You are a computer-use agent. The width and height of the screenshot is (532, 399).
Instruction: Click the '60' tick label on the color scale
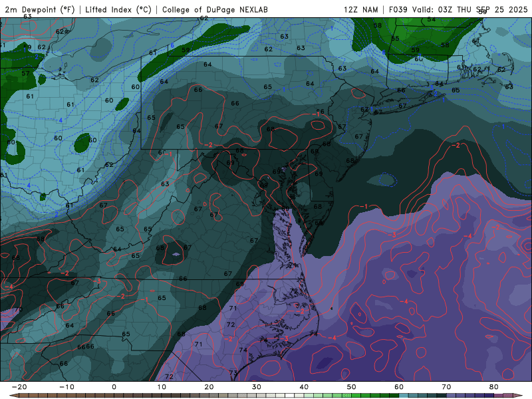(x=399, y=387)
